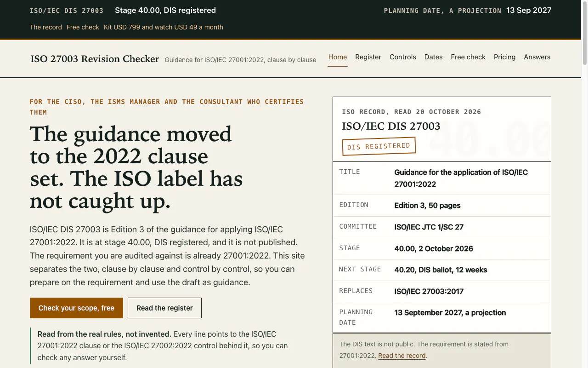Go to the Register nav item

pyautogui.click(x=368, y=57)
